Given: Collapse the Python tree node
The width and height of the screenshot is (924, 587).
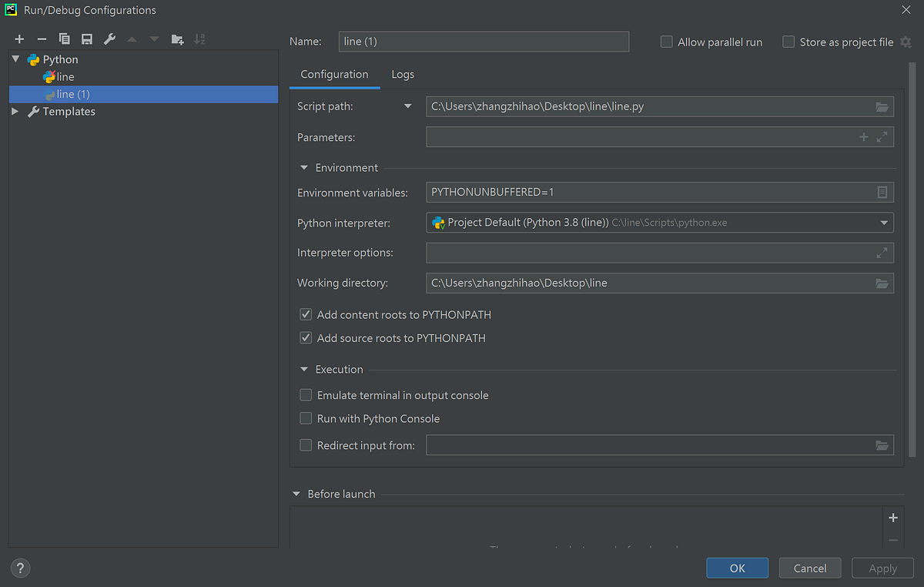Looking at the screenshot, I should pos(16,59).
